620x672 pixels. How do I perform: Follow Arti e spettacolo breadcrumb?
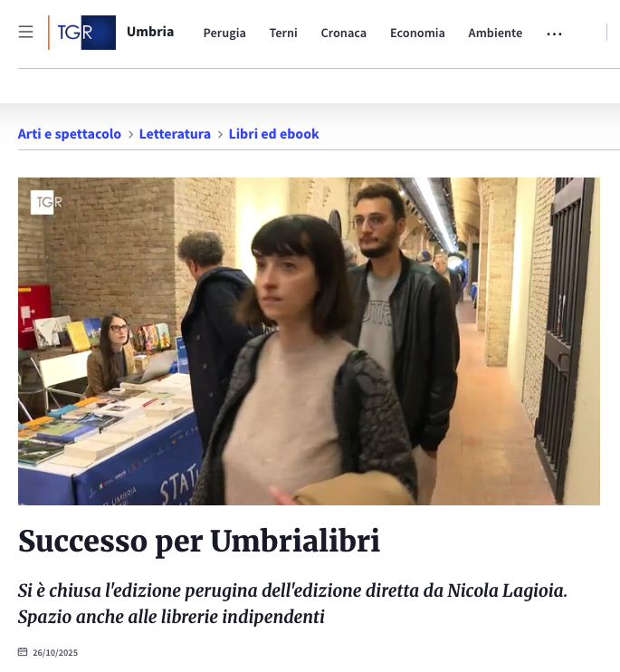point(70,134)
